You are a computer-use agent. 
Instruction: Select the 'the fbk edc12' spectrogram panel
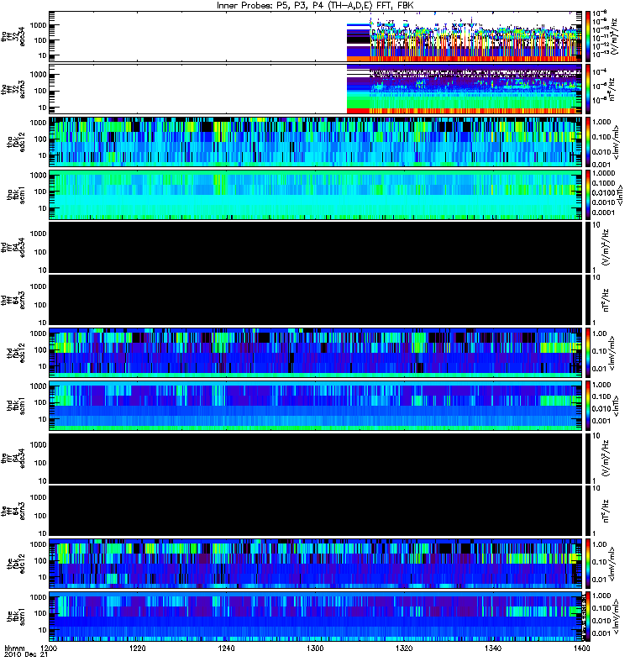[x=316, y=564]
